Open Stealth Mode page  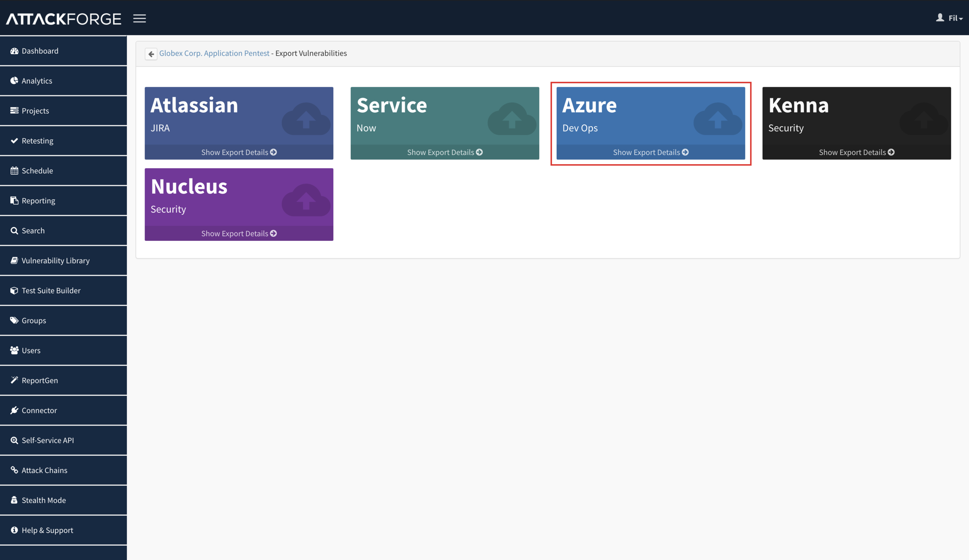click(x=64, y=500)
